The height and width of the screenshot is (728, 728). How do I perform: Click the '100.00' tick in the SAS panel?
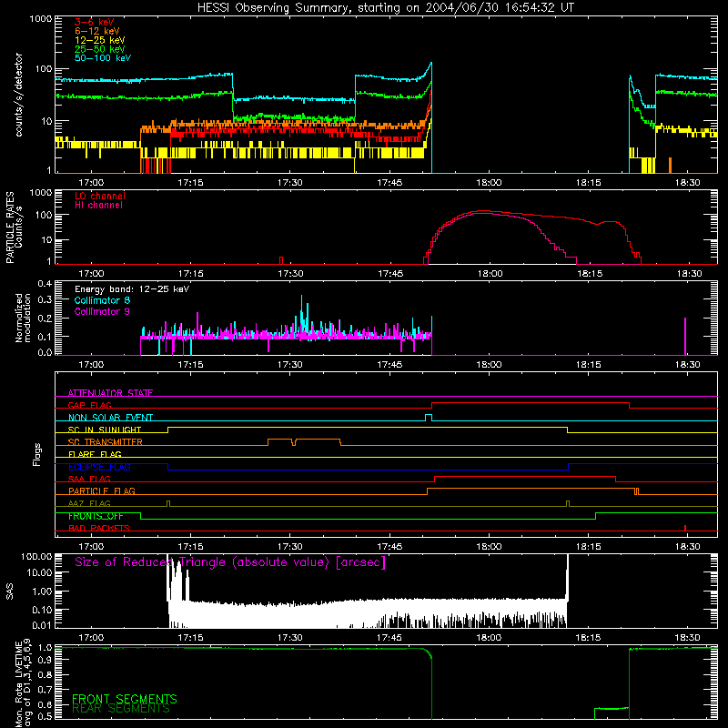click(36, 556)
